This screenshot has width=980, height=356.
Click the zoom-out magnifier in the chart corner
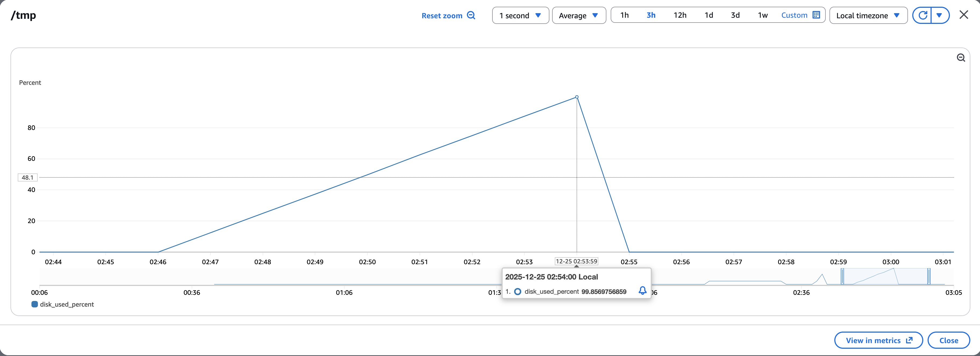961,58
